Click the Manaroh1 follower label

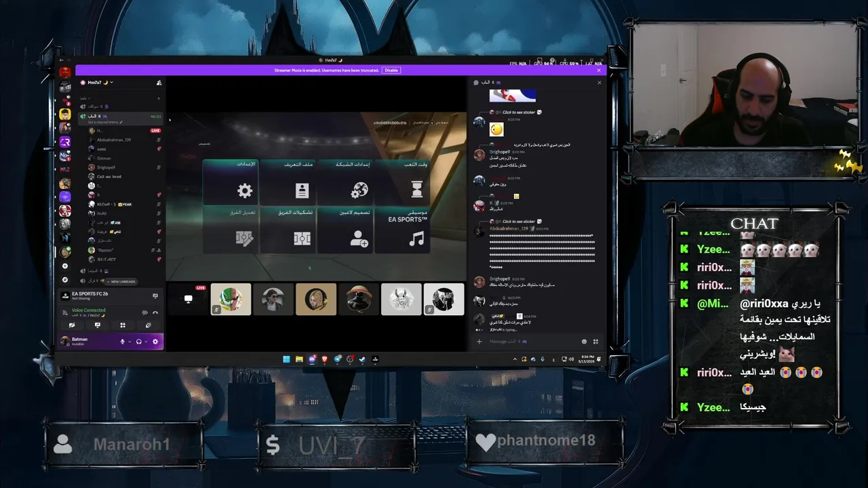(132, 445)
